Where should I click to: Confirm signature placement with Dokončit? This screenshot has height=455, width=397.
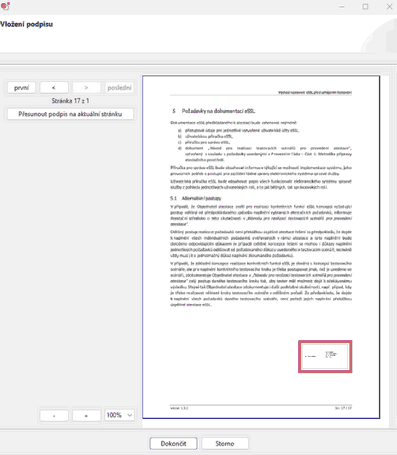173,444
